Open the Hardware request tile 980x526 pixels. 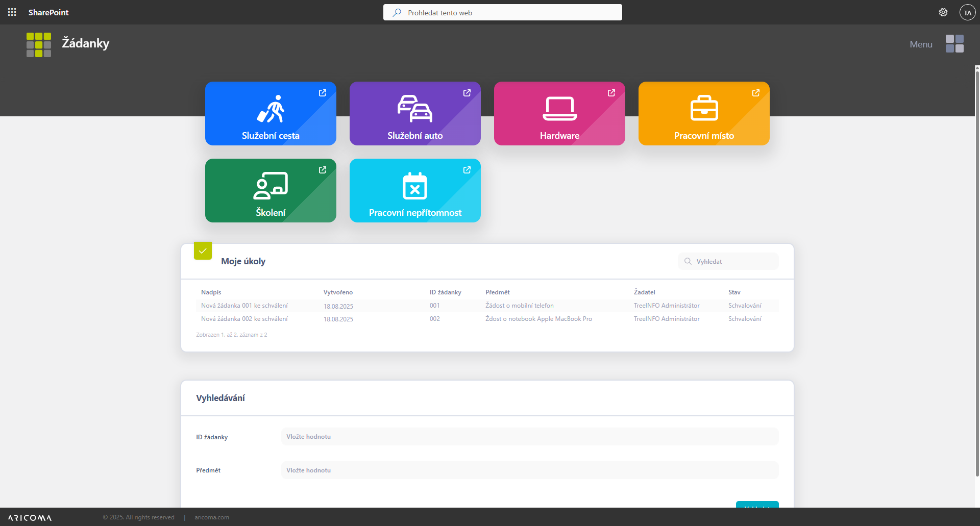pos(559,114)
